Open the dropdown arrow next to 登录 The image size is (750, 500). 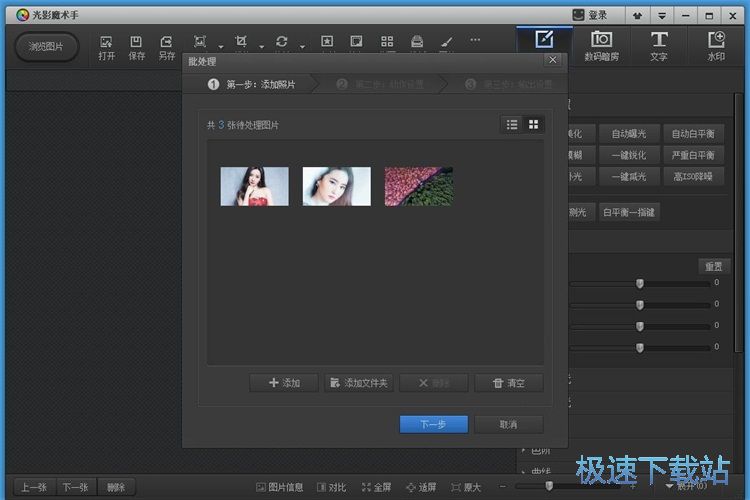pos(661,15)
